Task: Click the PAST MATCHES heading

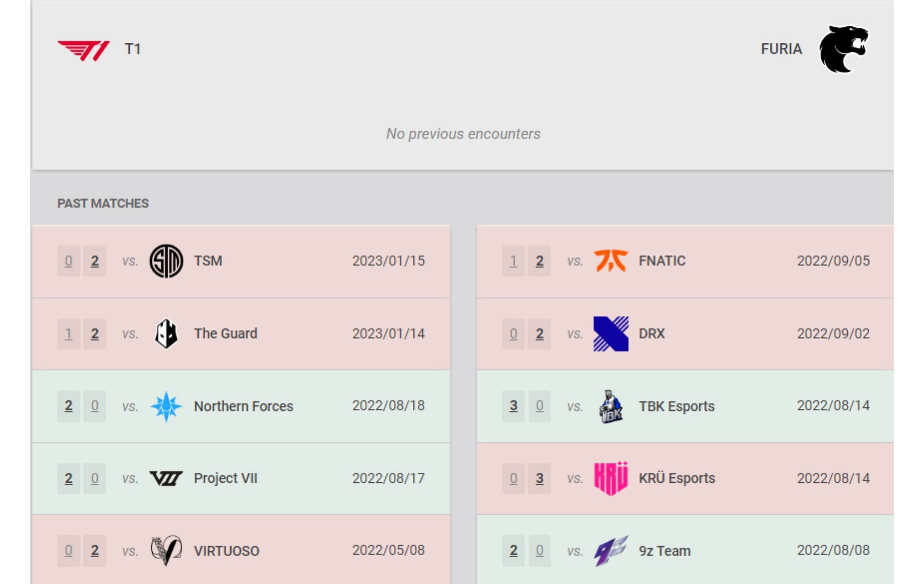Action: tap(103, 203)
